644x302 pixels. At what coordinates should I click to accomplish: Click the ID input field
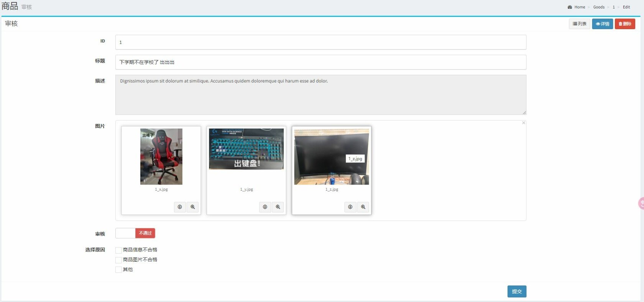[320, 42]
